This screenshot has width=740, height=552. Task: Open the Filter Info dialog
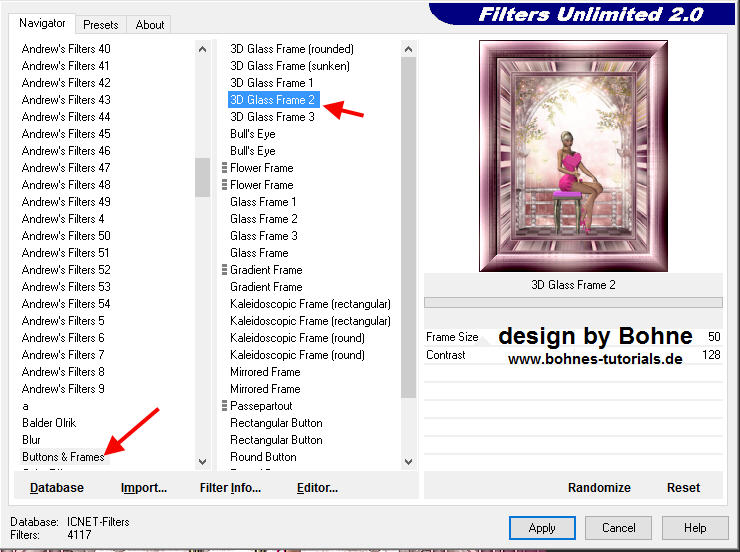click(x=230, y=488)
